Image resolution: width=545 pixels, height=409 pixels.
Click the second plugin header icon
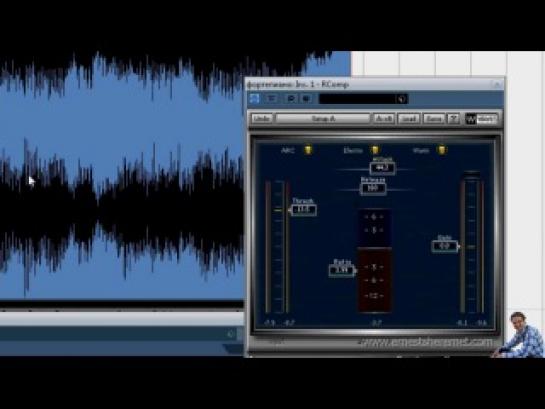272,99
